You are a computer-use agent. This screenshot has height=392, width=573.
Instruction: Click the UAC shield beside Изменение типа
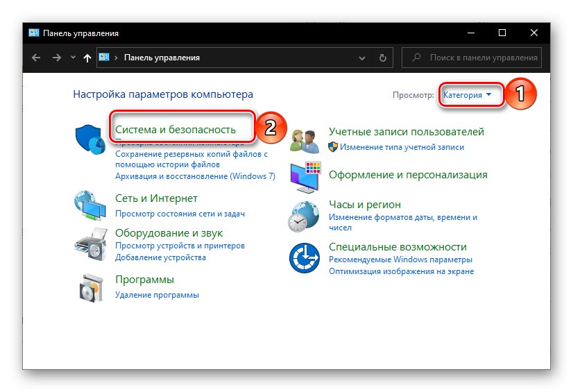[333, 147]
